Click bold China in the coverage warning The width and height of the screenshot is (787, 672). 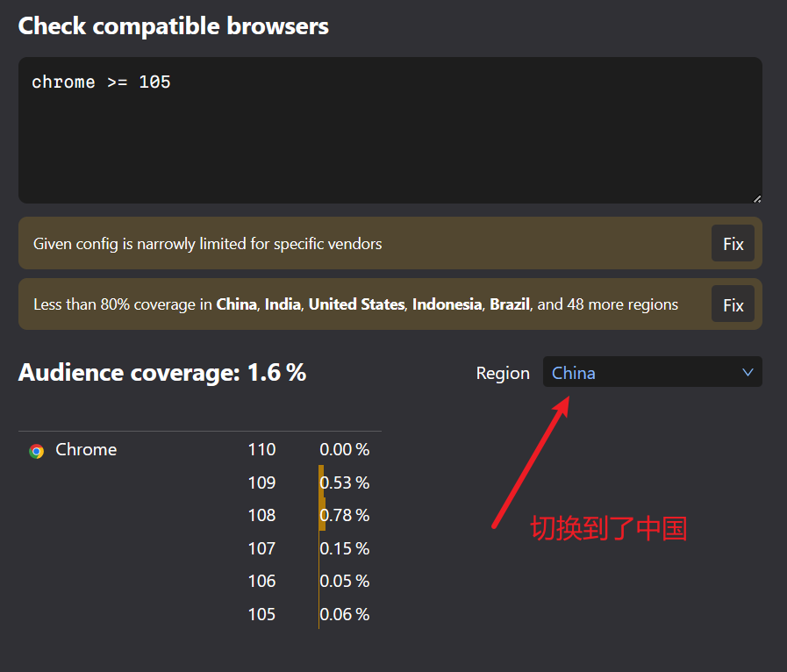[236, 304]
